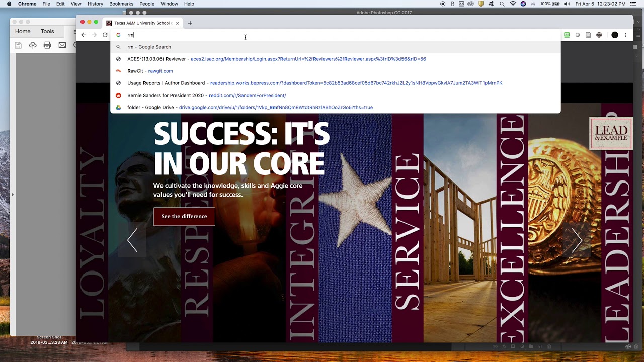The width and height of the screenshot is (644, 362).
Task: Click the battery 100% status indicator
Action: pos(550,4)
